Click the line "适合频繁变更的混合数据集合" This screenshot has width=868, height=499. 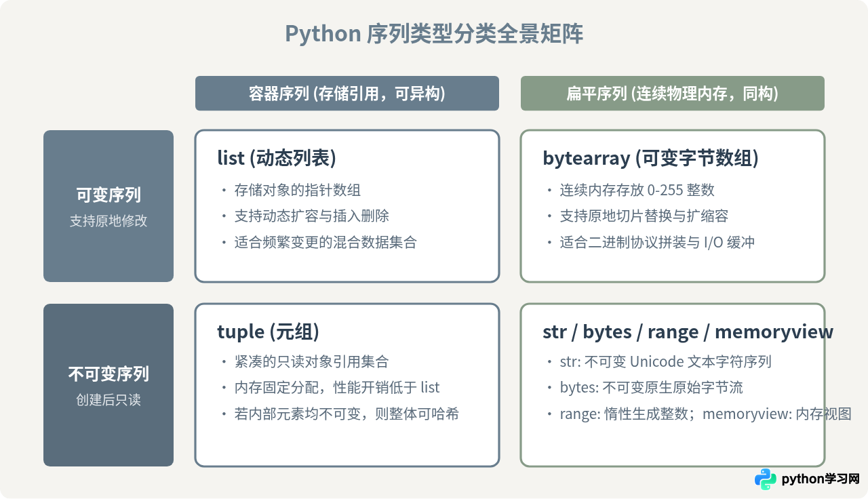[x=325, y=241]
